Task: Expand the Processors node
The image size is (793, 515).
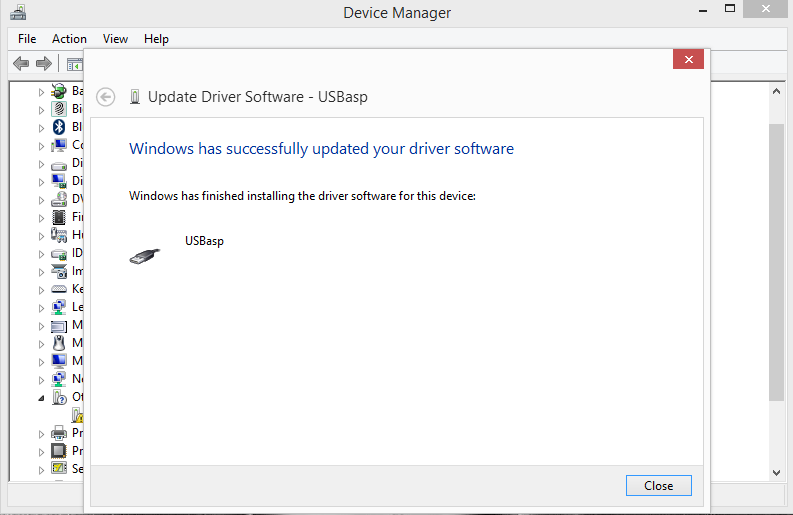Action: [x=41, y=452]
